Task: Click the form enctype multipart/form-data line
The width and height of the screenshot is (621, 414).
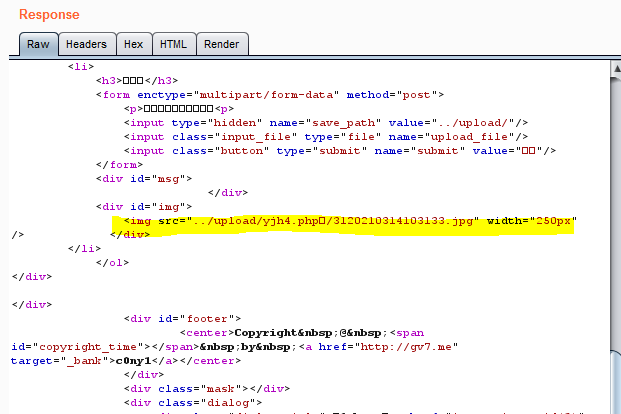Action: (270, 95)
